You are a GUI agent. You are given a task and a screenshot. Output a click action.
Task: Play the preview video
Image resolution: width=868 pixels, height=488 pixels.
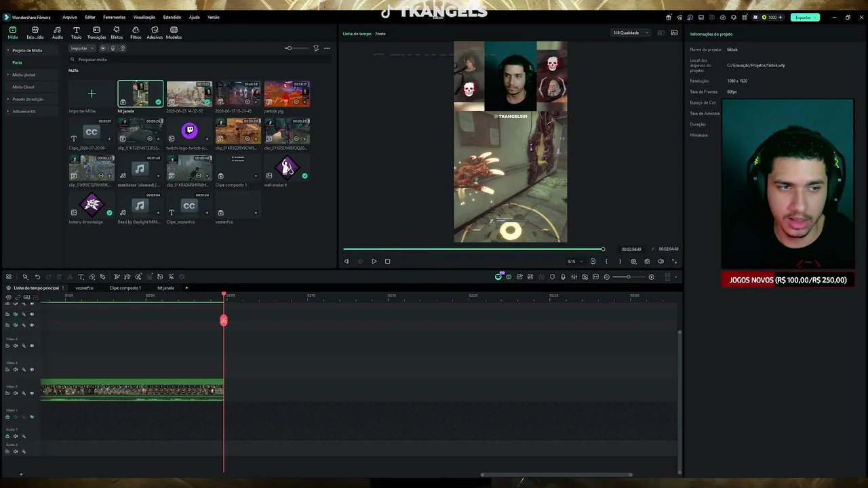coord(374,261)
